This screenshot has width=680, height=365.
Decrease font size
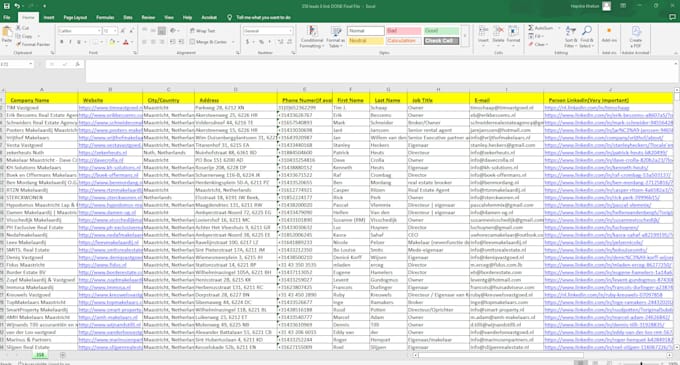point(131,31)
